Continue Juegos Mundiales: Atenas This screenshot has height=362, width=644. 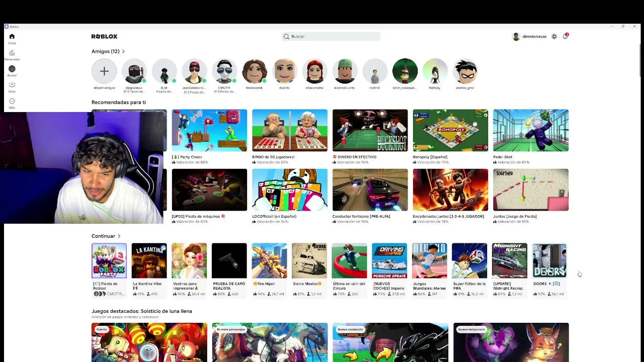(430, 260)
